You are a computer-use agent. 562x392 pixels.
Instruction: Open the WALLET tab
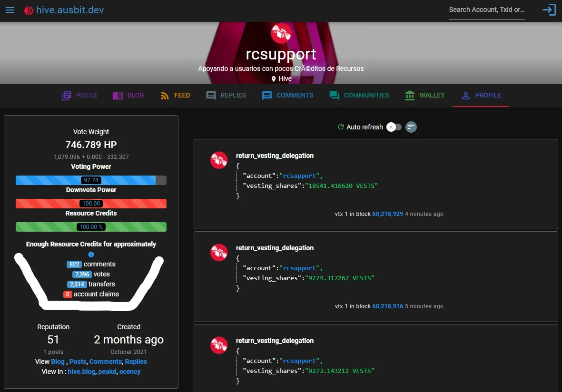(425, 95)
